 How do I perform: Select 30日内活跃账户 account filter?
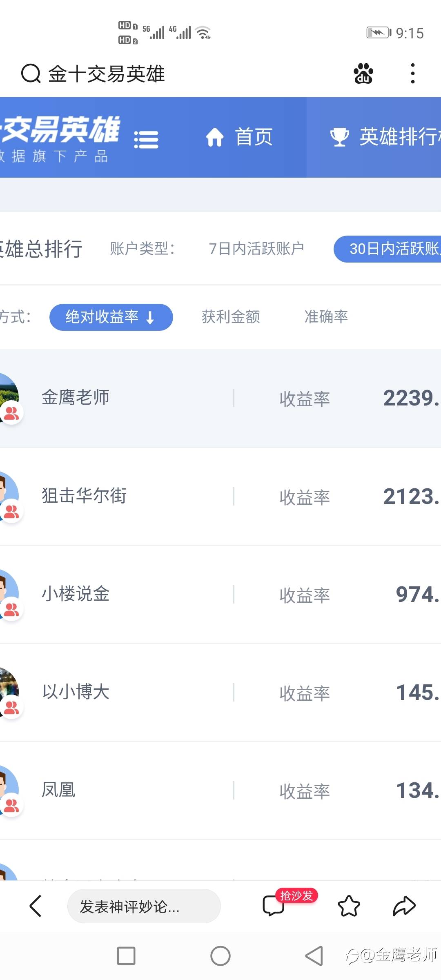click(388, 249)
